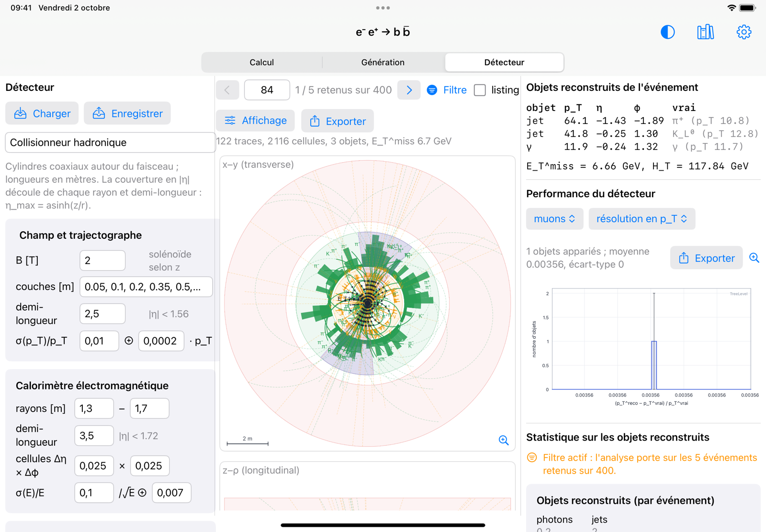
Task: Click Exporter in Performance du détecteur
Action: [707, 258]
